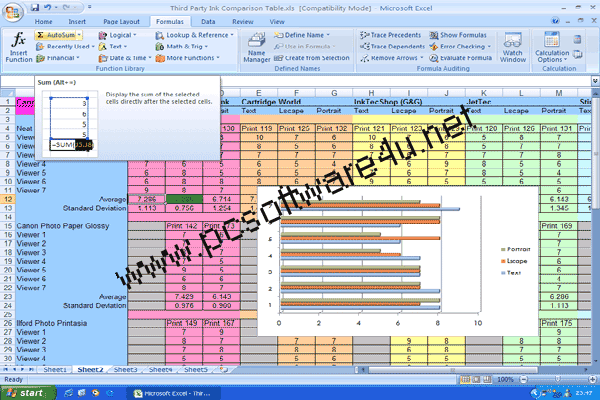The image size is (600, 400).
Task: Switch to the Page Layout tab
Action: (121, 22)
